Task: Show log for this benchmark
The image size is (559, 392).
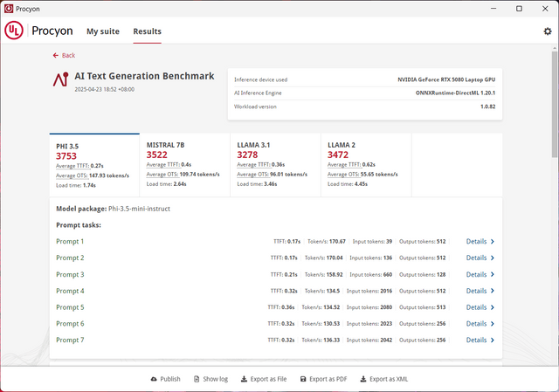Action: point(210,379)
